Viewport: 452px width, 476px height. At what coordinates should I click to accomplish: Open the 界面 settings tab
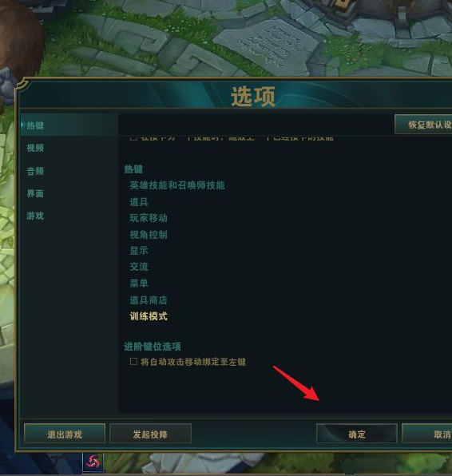(x=35, y=193)
